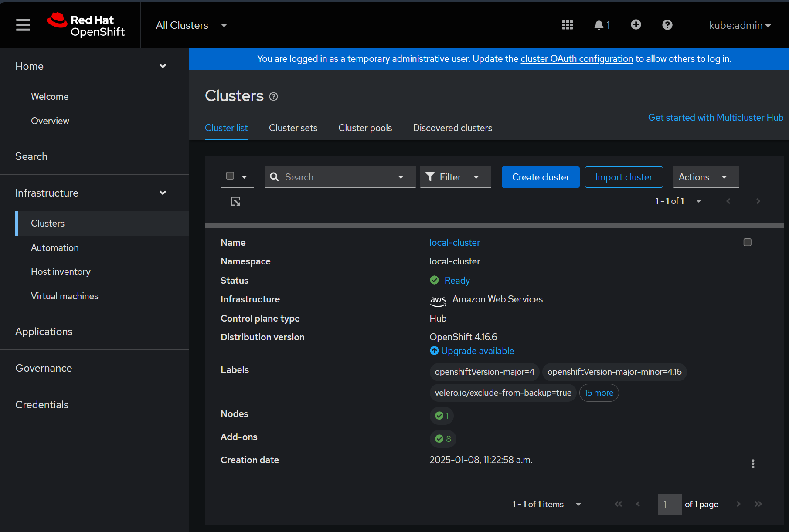The height and width of the screenshot is (532, 789).
Task: Click the Nodes healthy count badge
Action: [442, 416]
